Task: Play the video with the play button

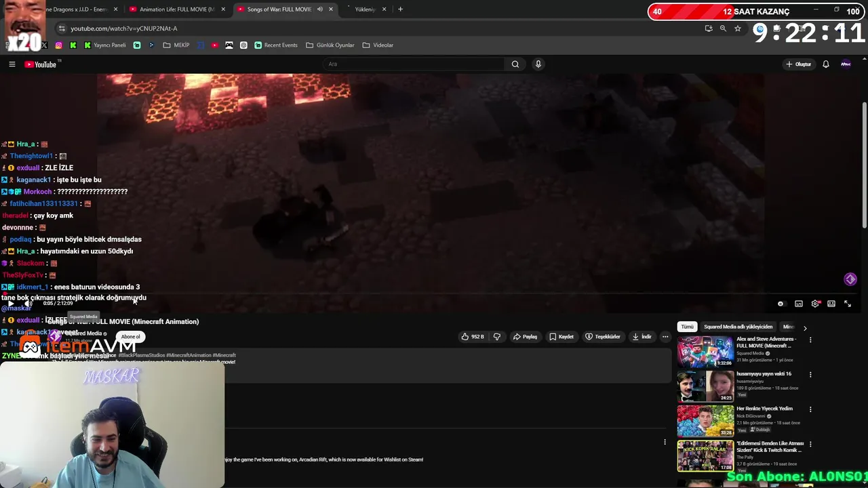Action: [x=11, y=303]
